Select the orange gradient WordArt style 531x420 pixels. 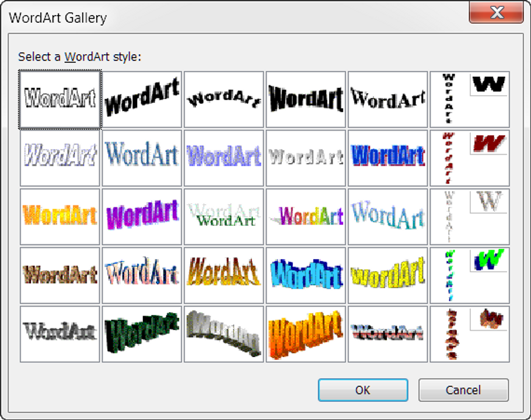coord(59,216)
